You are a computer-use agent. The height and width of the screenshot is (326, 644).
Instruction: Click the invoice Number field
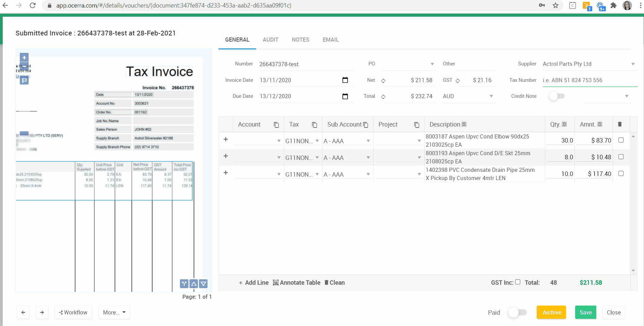(306, 64)
